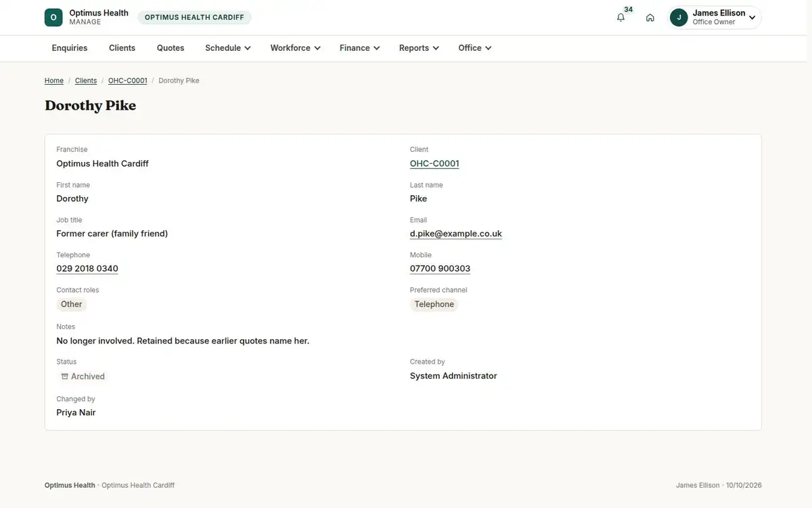
Task: Navigate to Quotes
Action: point(171,48)
